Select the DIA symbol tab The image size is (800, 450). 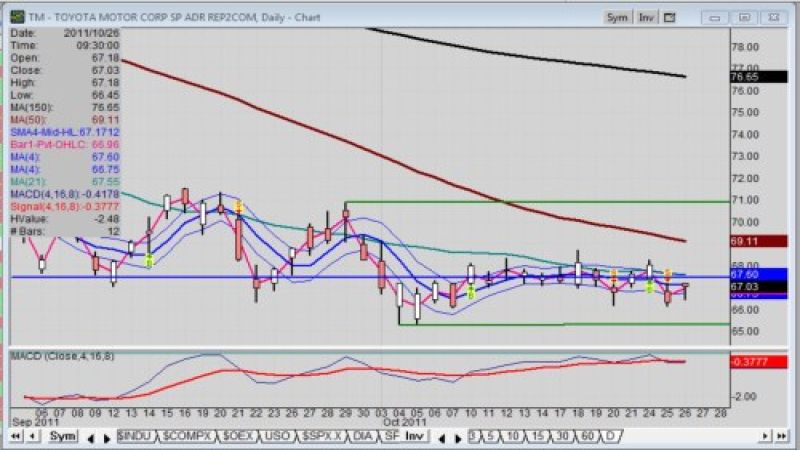coord(363,436)
